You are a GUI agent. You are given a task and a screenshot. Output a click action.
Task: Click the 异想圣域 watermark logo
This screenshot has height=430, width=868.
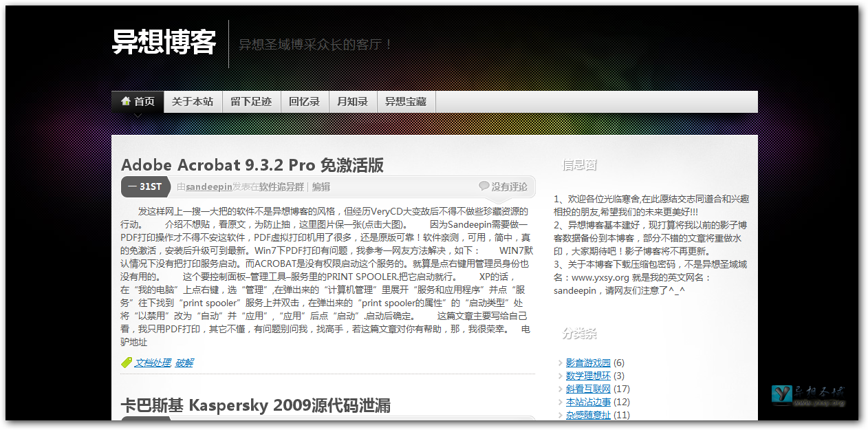click(807, 394)
